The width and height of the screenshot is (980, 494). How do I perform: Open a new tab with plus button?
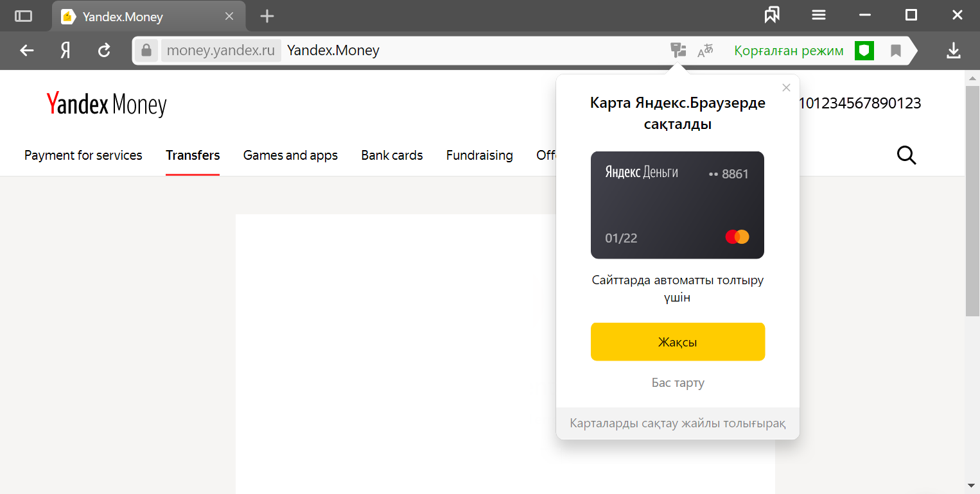tap(267, 16)
